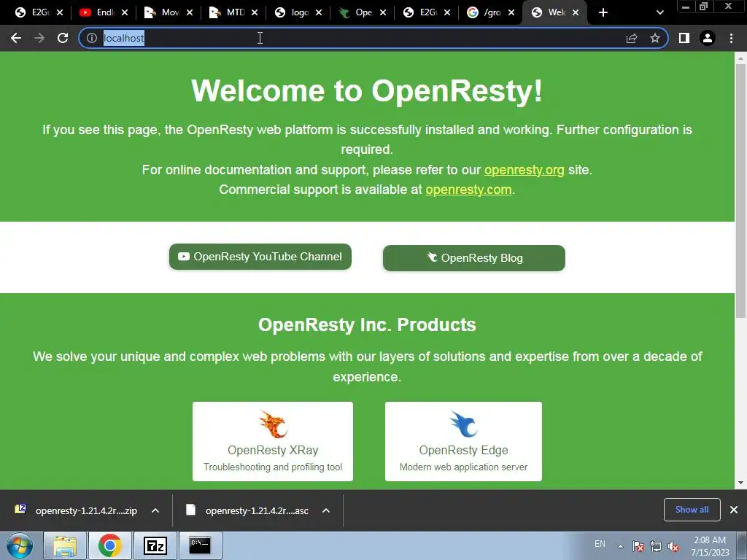Screen dimensions: 747x560
Task: Close the downloads bar
Action: click(734, 510)
